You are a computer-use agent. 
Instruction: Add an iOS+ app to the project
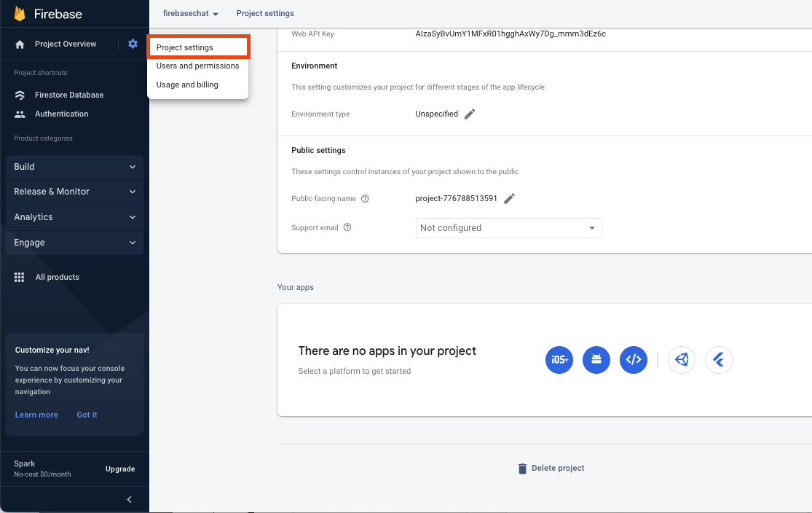click(559, 359)
